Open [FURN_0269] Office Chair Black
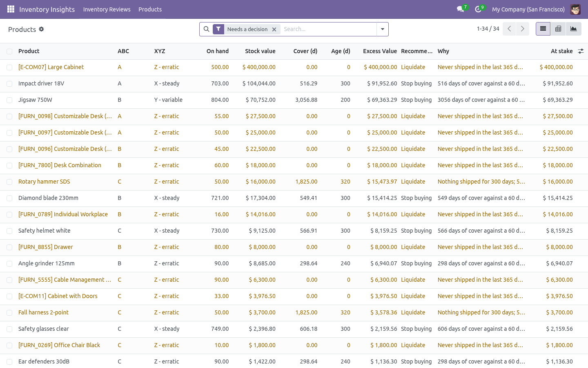 59,345
